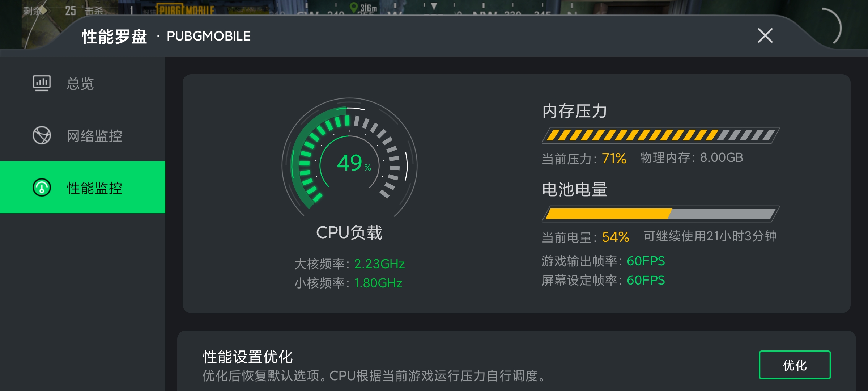
Task: Click the 总览 overview chart icon
Action: point(42,83)
